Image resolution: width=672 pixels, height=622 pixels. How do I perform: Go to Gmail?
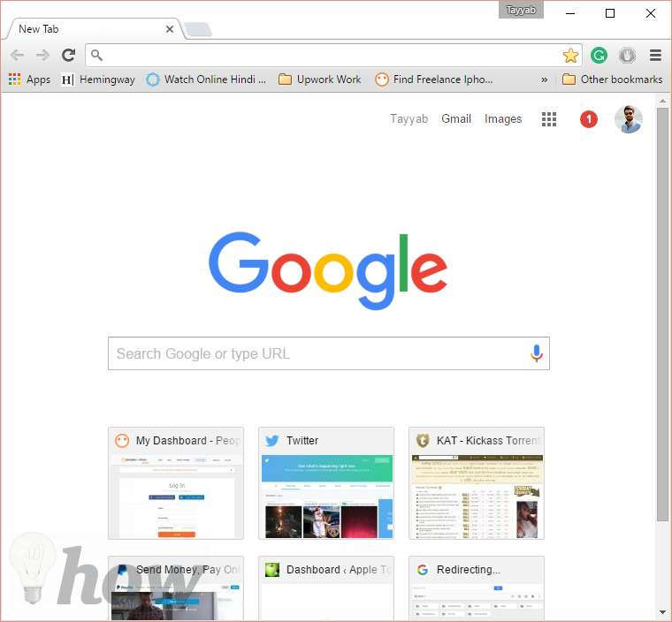[456, 118]
